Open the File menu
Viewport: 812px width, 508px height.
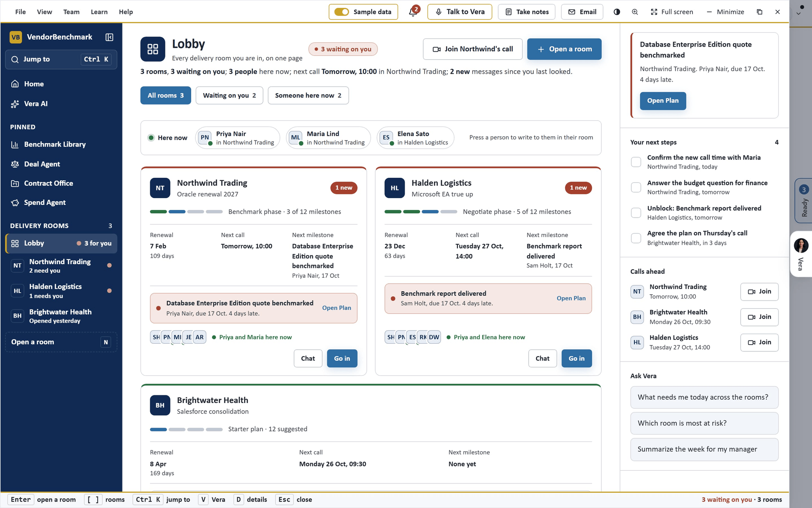click(20, 12)
